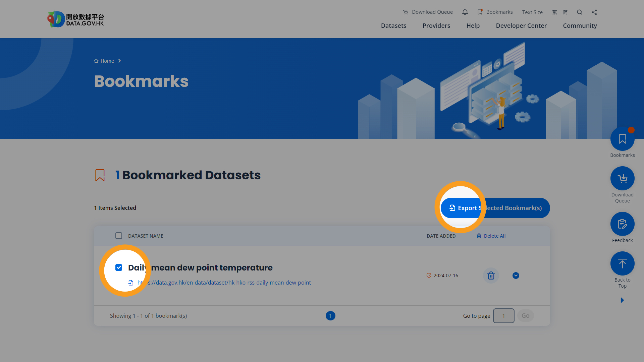Select all datasets using the header checkbox

click(x=119, y=236)
